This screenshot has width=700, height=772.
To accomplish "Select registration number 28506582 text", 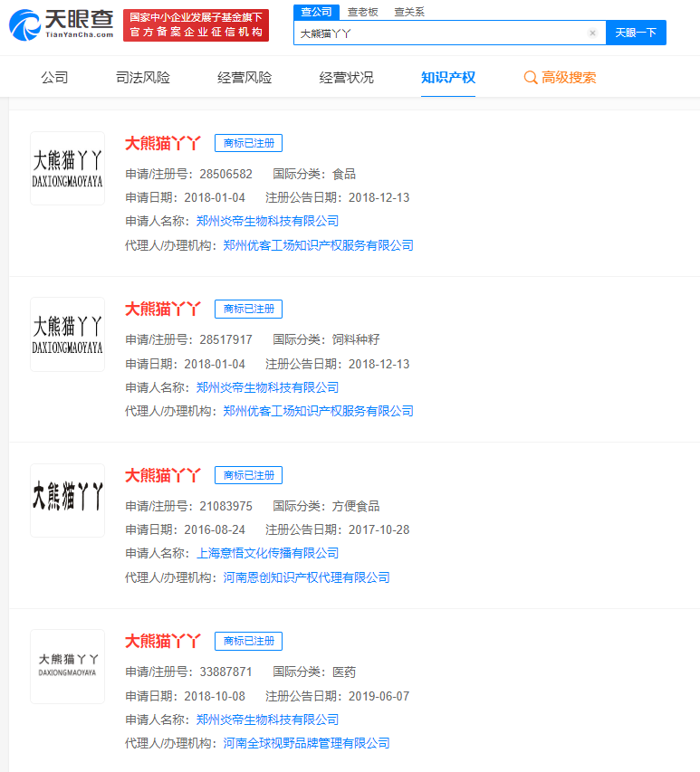I will [x=225, y=174].
